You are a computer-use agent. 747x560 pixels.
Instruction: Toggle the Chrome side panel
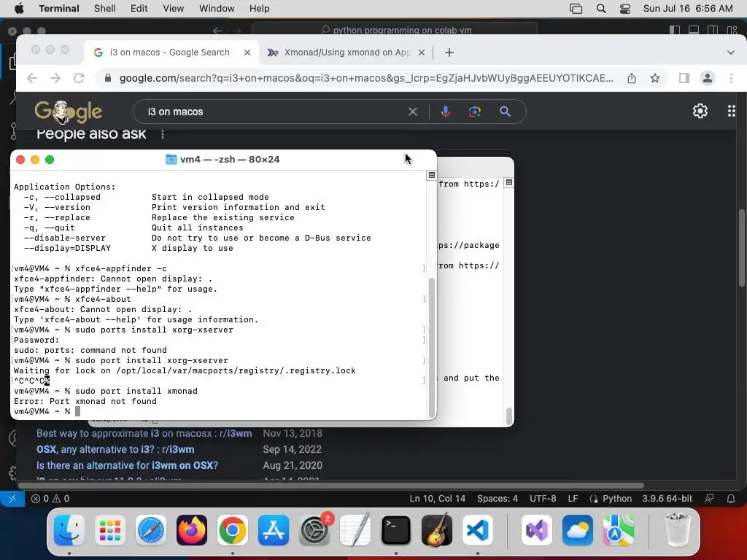(684, 78)
